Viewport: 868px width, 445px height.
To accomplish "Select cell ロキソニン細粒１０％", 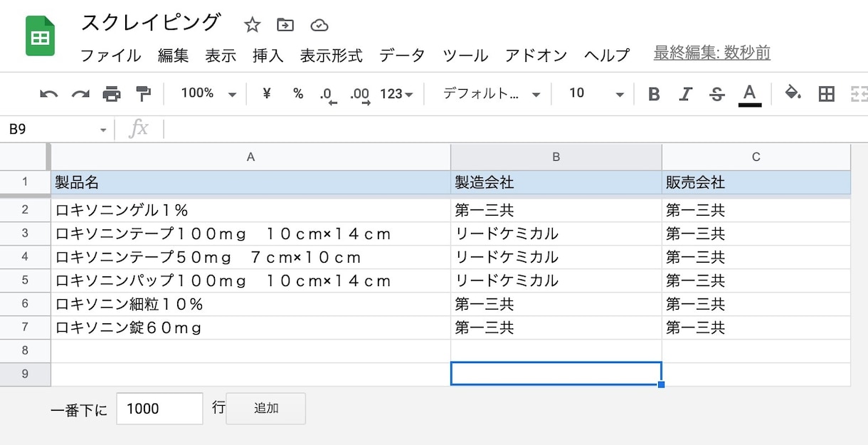I will click(250, 304).
